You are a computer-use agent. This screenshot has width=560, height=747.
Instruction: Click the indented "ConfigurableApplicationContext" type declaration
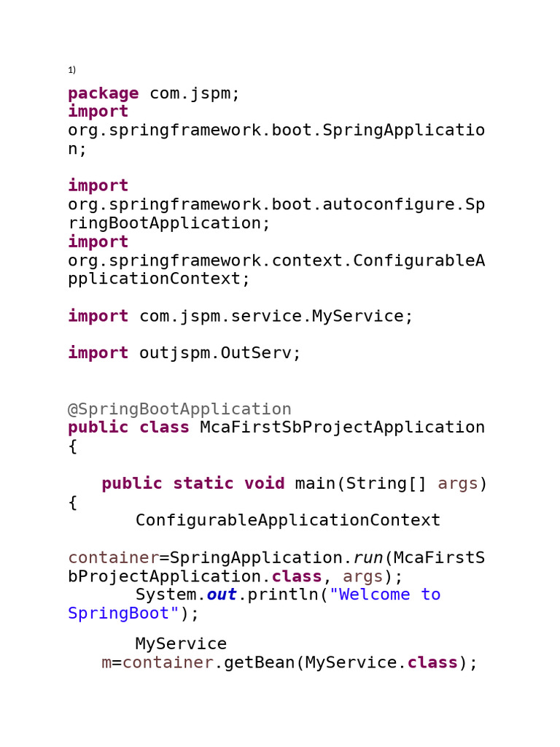coord(288,520)
